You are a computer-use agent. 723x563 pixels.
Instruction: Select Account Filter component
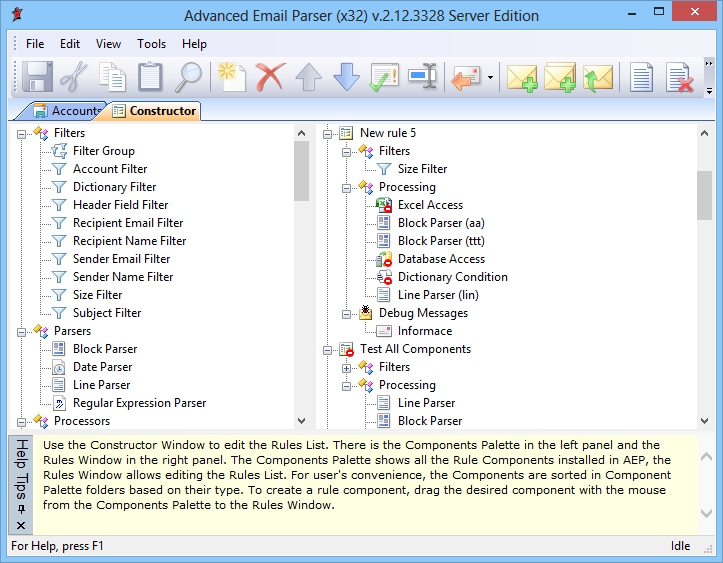point(110,169)
